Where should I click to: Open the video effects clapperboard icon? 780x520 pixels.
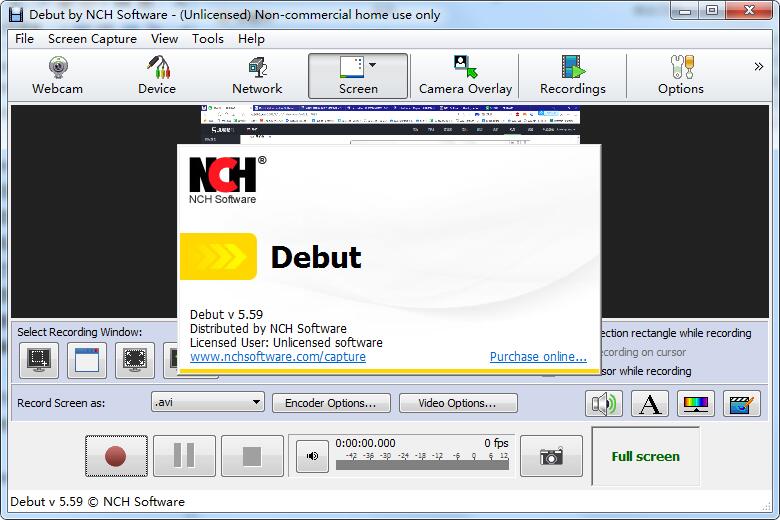[742, 404]
